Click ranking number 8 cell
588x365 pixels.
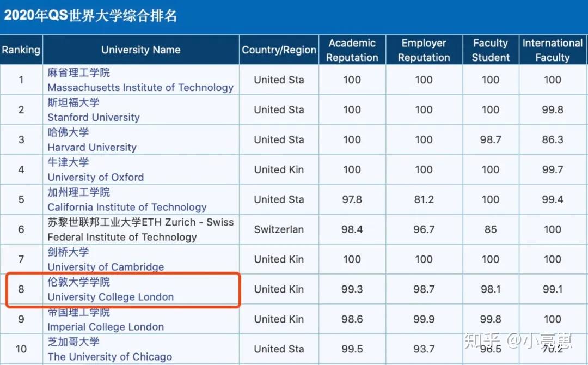coord(21,289)
